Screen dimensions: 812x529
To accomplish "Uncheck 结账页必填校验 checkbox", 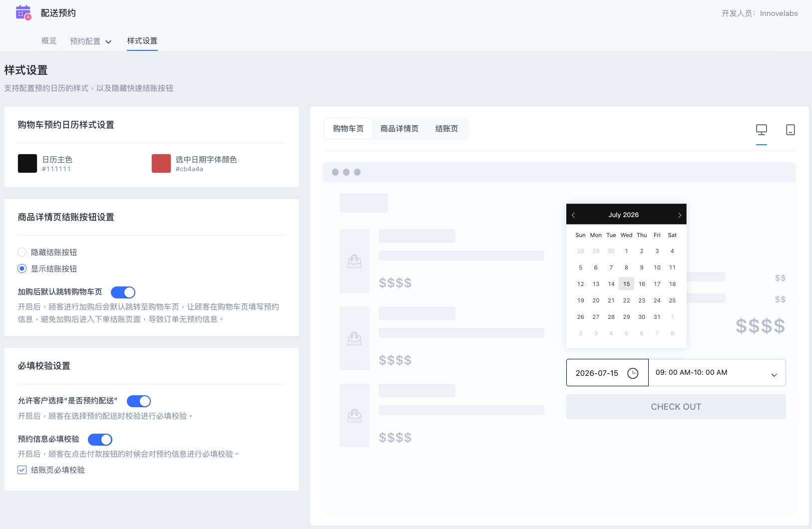I will point(22,470).
